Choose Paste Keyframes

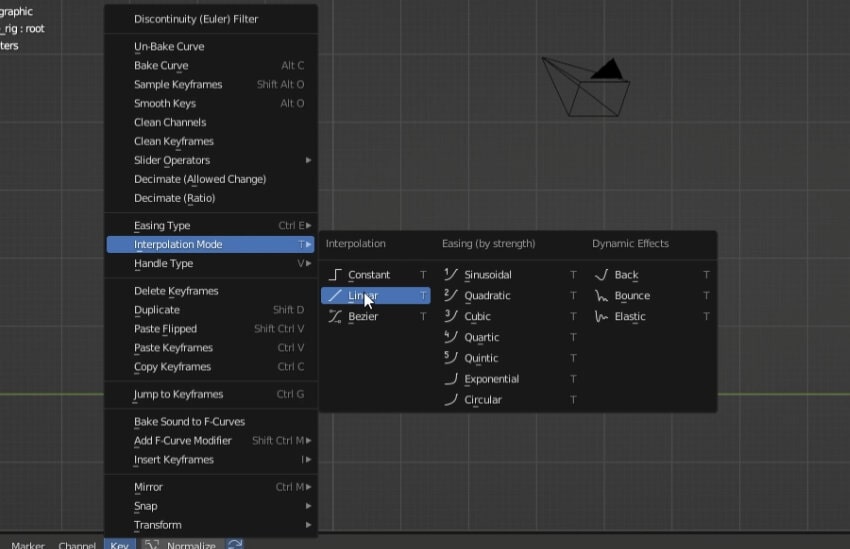pyautogui.click(x=211, y=348)
